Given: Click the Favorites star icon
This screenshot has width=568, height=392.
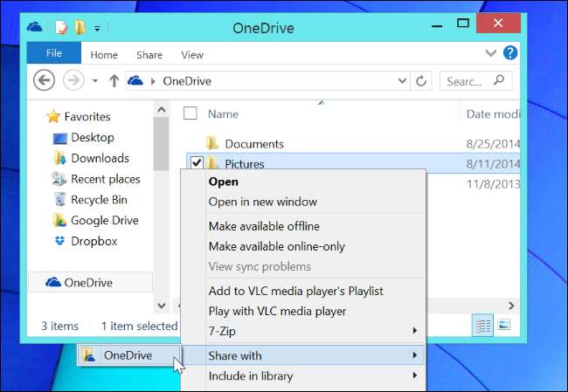Looking at the screenshot, I should (53, 116).
